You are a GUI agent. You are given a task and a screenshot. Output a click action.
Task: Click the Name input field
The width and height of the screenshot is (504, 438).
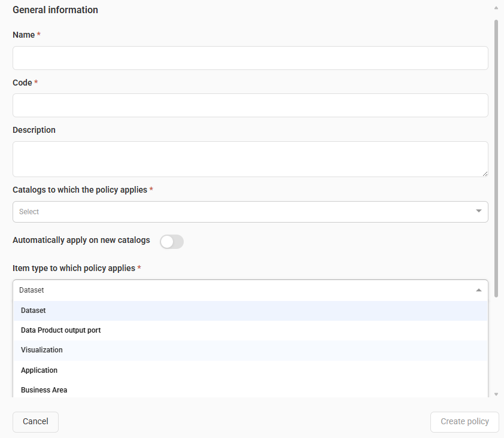coord(250,58)
